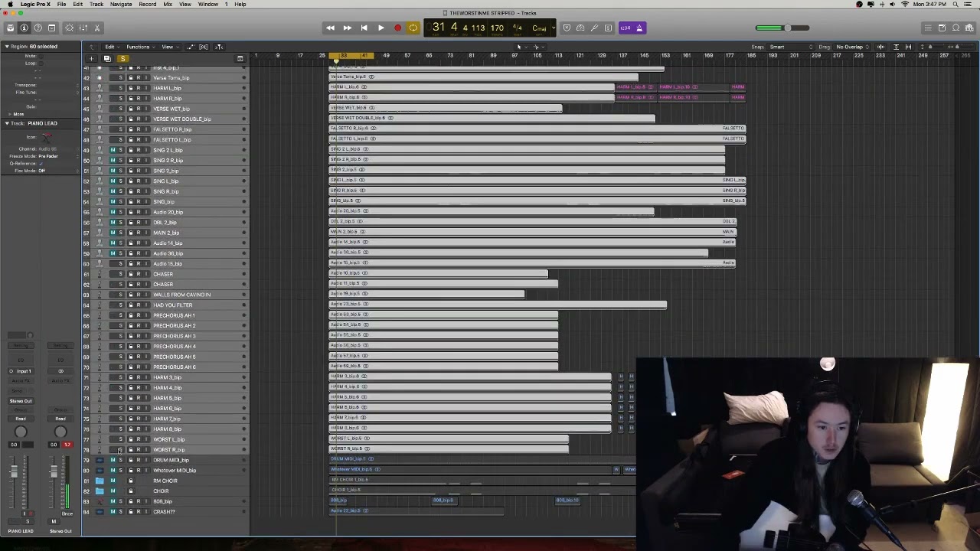Open Window menu
The width and height of the screenshot is (980, 551).
pos(208,4)
